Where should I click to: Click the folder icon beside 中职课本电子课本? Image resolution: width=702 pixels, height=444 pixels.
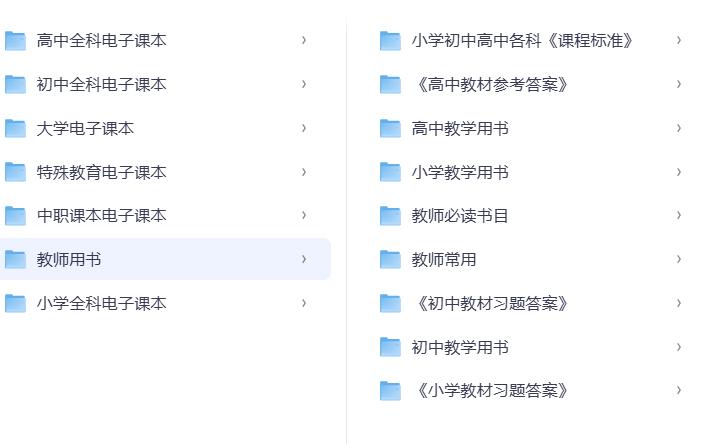15,215
